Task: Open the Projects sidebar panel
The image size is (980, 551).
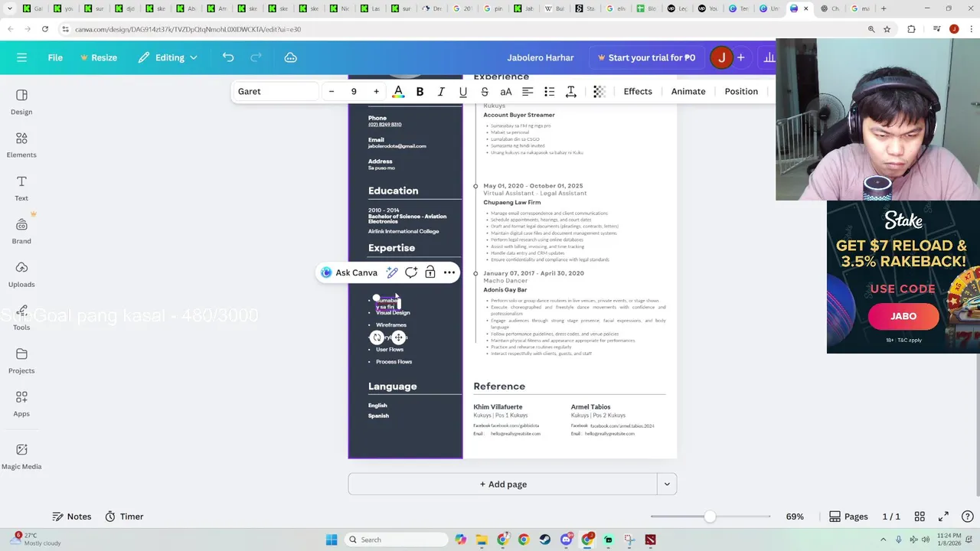Action: click(21, 360)
